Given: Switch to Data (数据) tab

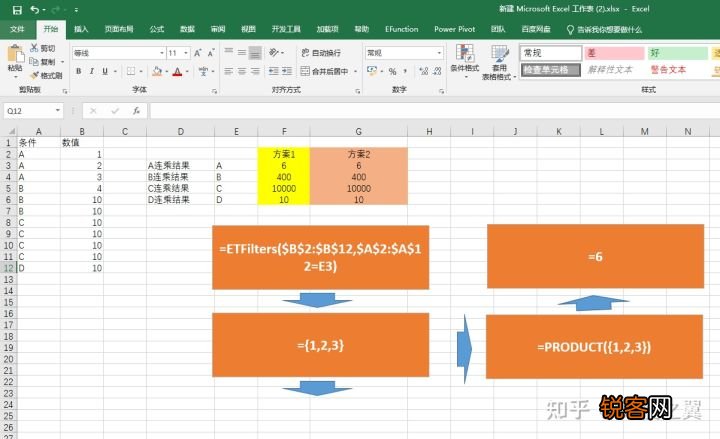Looking at the screenshot, I should [x=187, y=29].
